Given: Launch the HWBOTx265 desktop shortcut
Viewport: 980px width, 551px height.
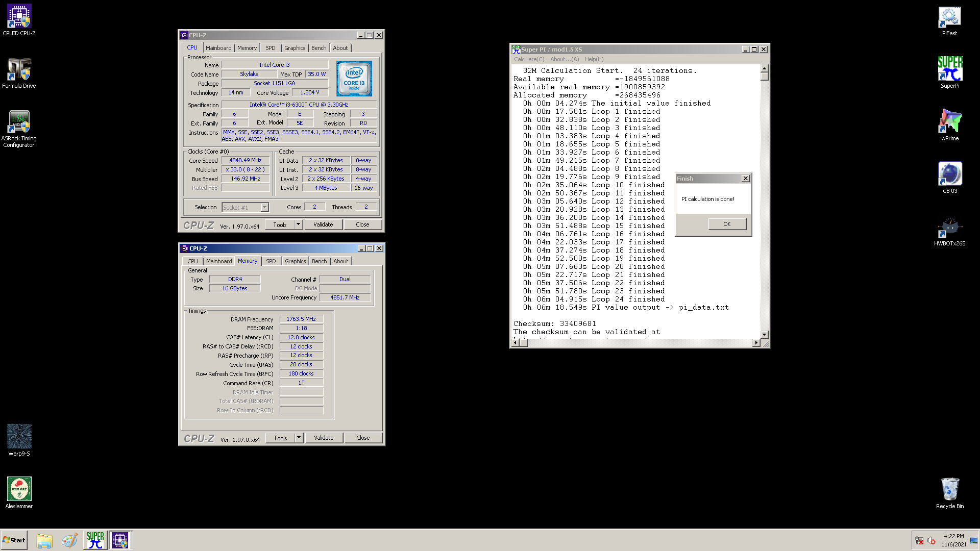Looking at the screenshot, I should click(949, 231).
